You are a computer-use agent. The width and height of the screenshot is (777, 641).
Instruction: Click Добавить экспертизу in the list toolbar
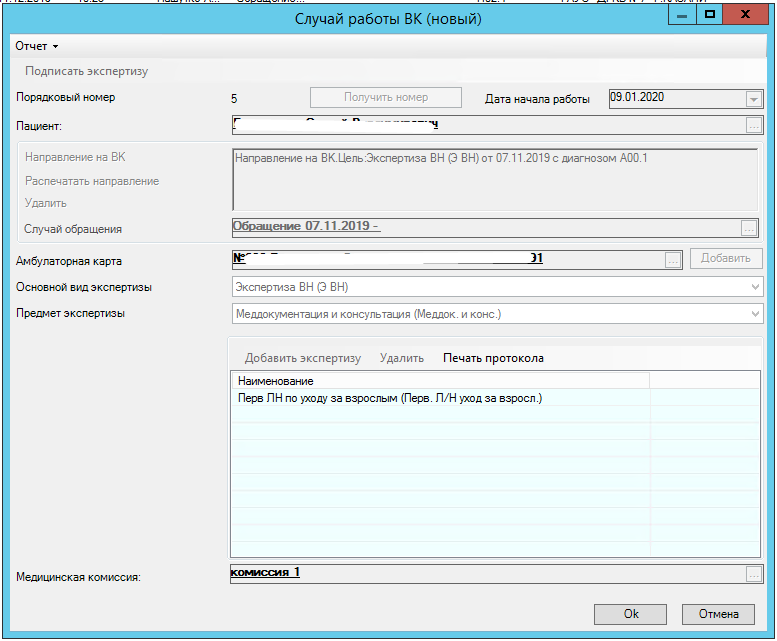pyautogui.click(x=302, y=358)
